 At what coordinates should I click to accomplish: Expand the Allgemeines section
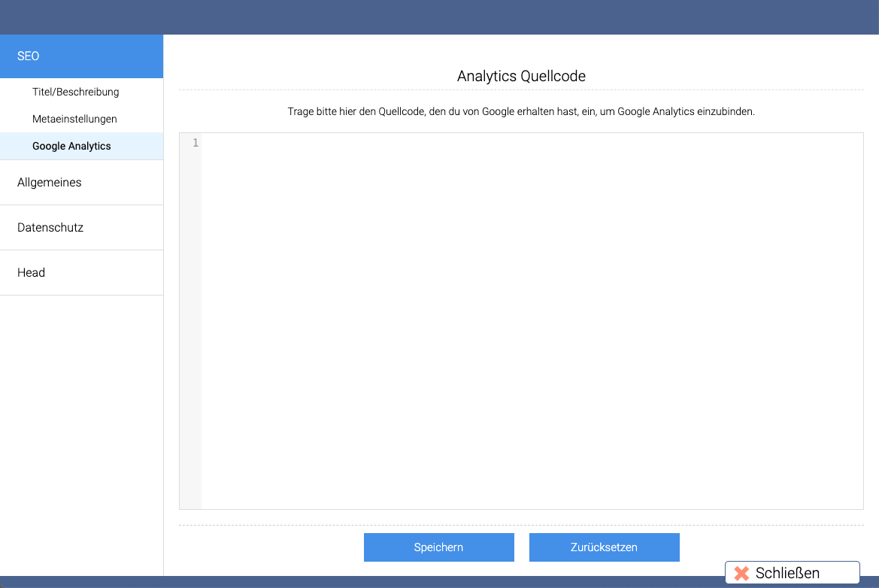pyautogui.click(x=81, y=183)
